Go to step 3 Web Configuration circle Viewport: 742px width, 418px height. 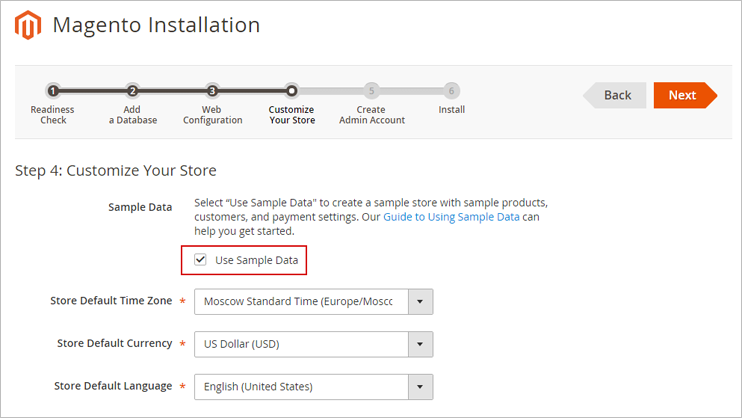tap(212, 90)
